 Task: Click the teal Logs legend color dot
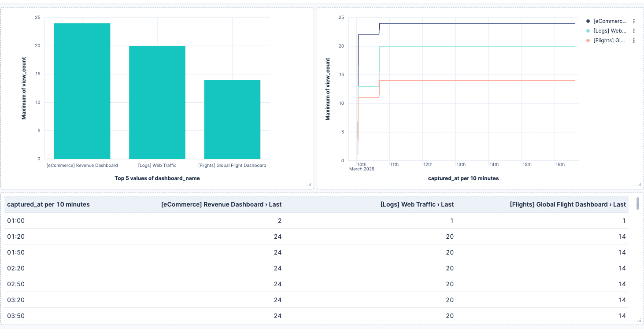pyautogui.click(x=588, y=31)
